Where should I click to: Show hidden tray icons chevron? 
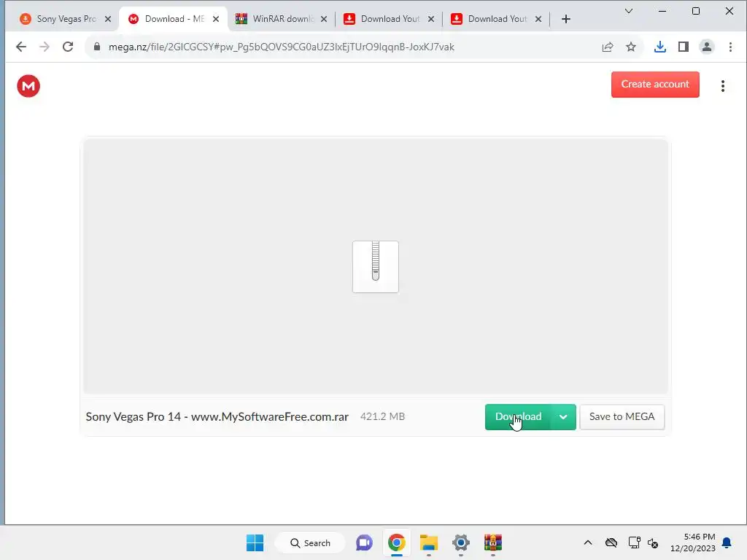click(588, 542)
